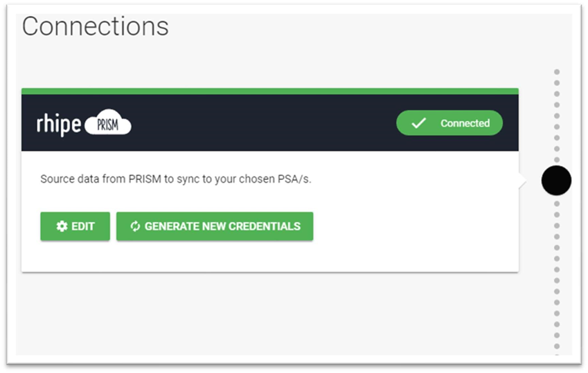Click the PRISM source data description text
Viewport: 588px width, 373px height.
pyautogui.click(x=176, y=179)
